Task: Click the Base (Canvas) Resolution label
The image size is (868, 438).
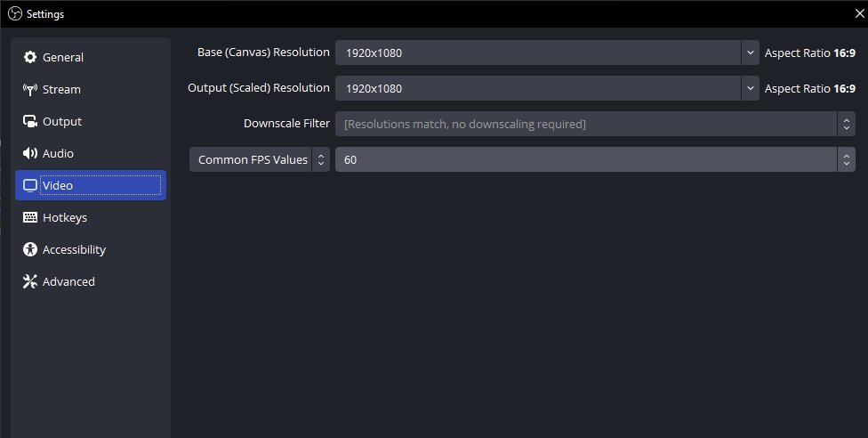Action: 263,53
